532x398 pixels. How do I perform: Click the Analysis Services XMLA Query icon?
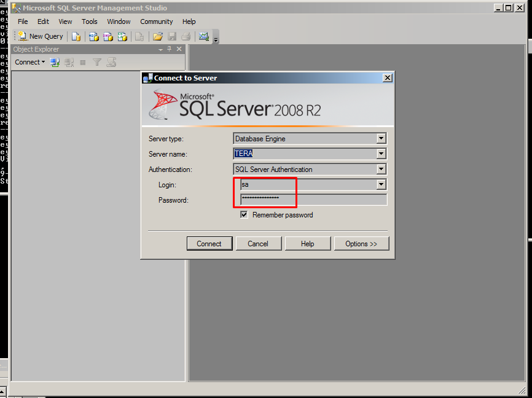coord(122,36)
